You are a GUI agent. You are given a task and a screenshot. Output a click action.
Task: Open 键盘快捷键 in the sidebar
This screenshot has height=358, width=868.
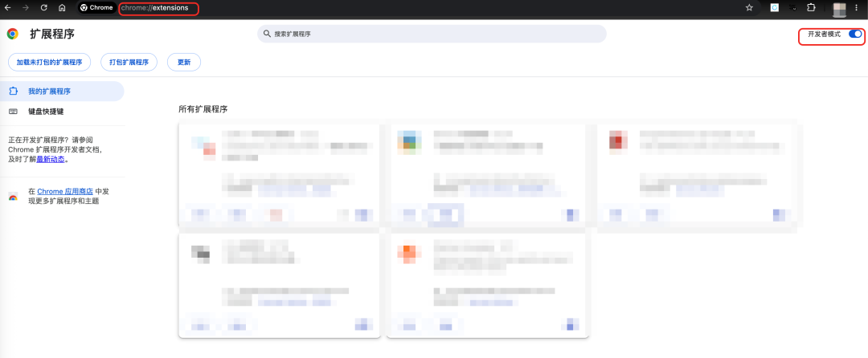click(62, 111)
